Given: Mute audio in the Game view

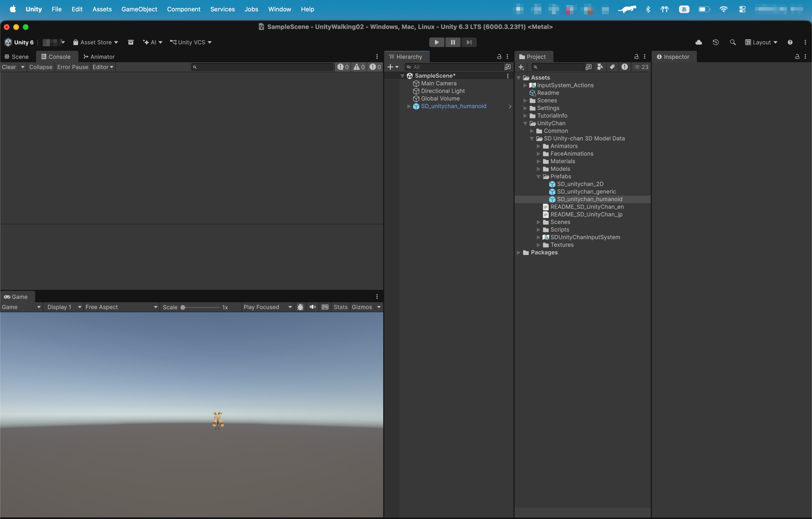Looking at the screenshot, I should (x=313, y=307).
